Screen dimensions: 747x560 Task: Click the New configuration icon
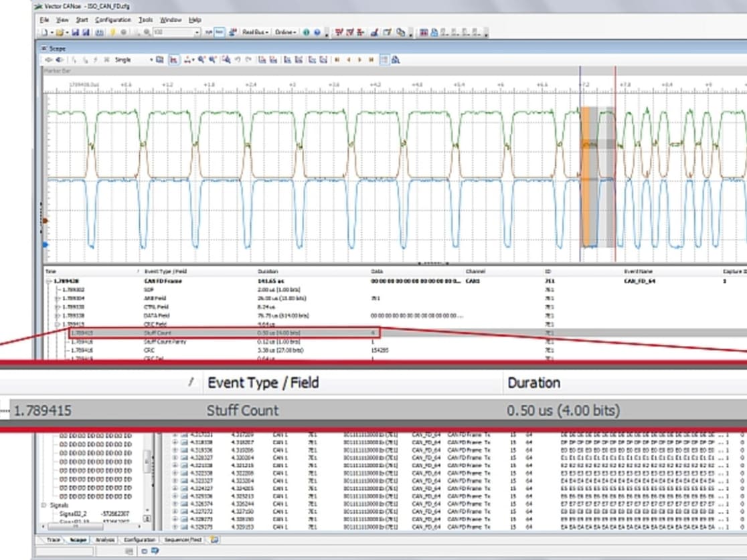pos(44,32)
